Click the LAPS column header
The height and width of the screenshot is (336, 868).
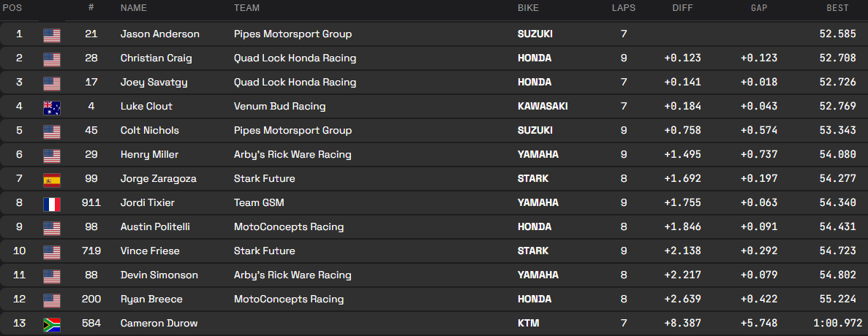pos(624,8)
